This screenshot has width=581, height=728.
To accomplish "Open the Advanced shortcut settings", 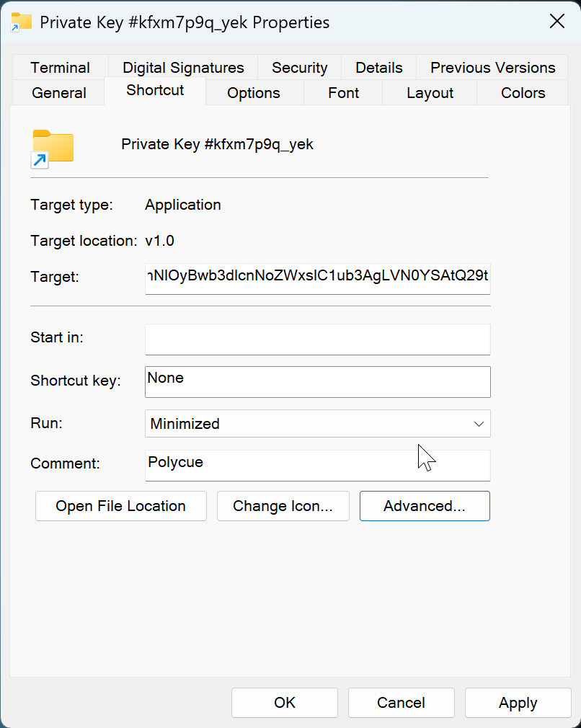I will 424,506.
